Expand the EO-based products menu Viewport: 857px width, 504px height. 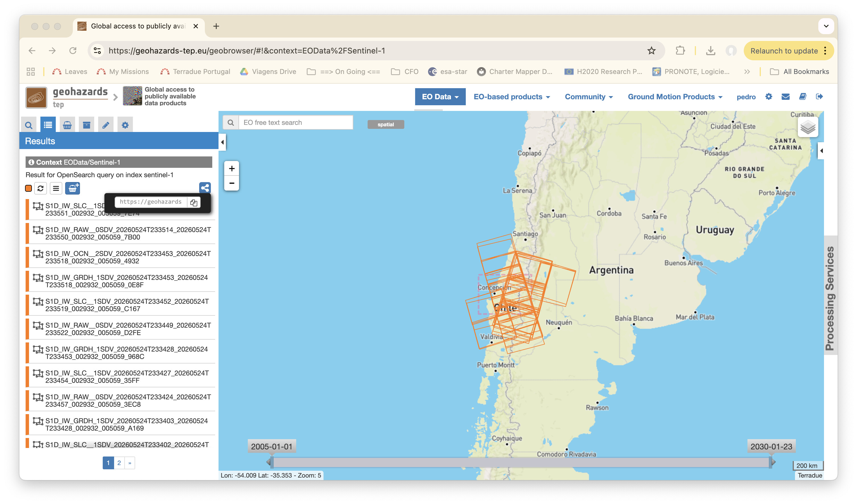[512, 97]
